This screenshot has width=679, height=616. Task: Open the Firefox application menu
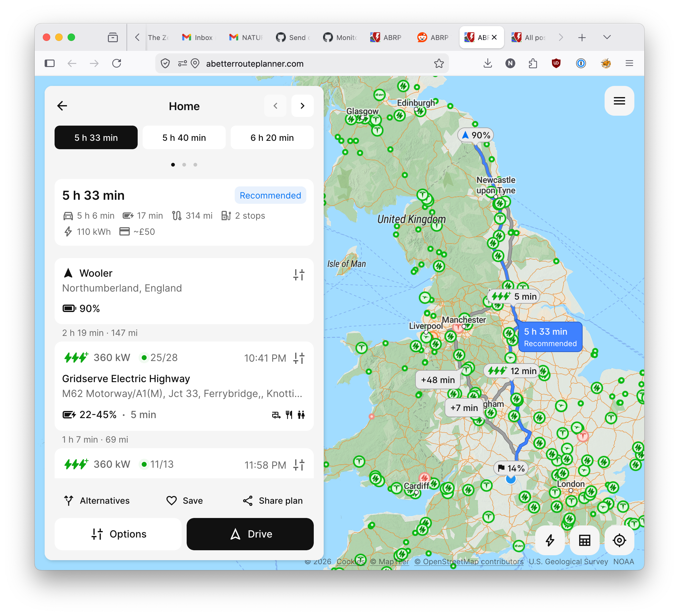coord(629,63)
